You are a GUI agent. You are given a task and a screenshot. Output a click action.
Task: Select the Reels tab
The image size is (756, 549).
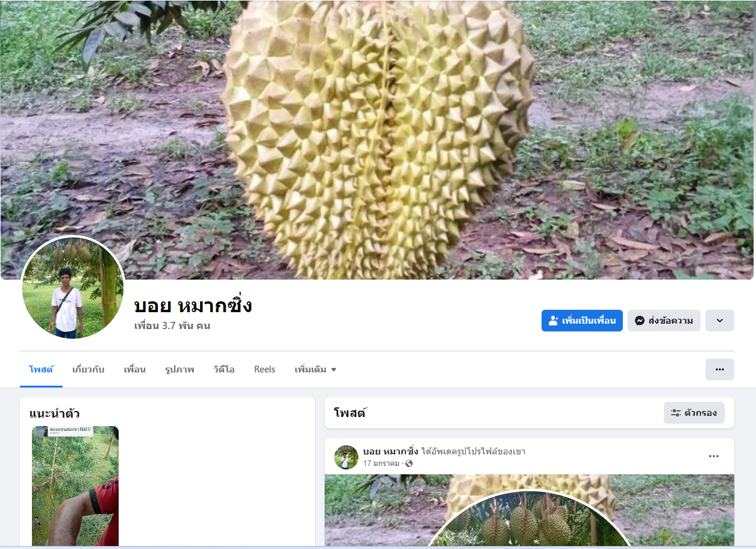[x=264, y=369]
